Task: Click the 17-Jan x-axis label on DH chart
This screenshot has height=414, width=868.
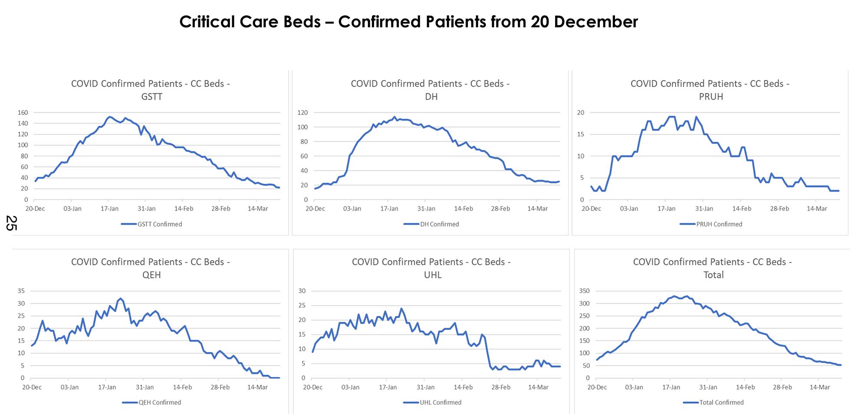Action: [389, 209]
